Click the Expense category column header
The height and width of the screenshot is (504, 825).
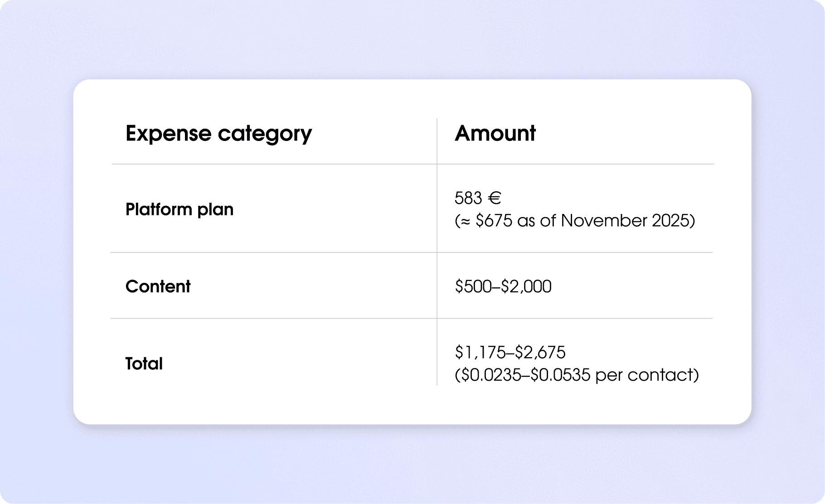pos(218,134)
